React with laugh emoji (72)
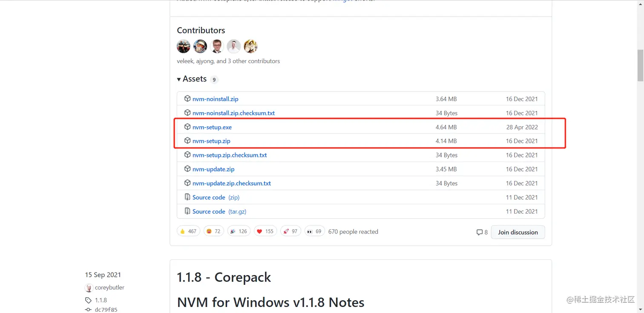The height and width of the screenshot is (313, 644). [213, 231]
